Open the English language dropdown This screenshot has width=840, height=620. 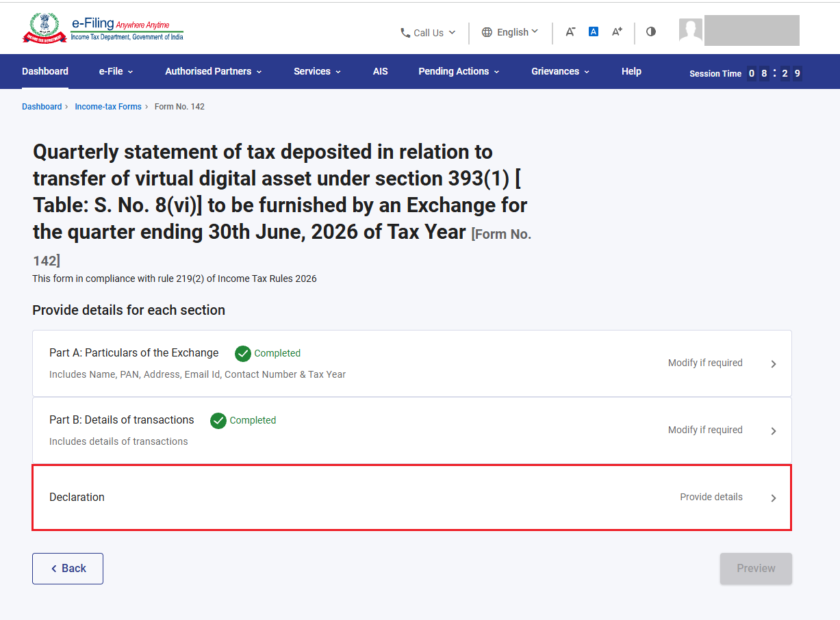point(510,32)
